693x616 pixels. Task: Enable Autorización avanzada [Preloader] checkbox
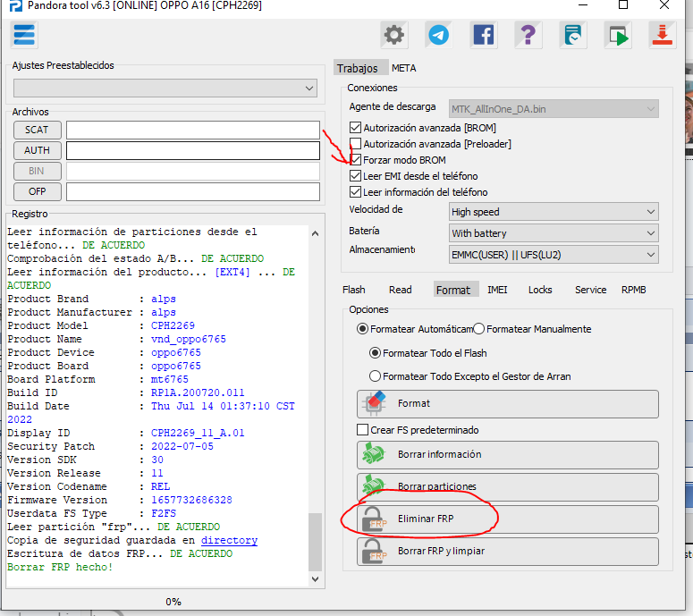(355, 144)
